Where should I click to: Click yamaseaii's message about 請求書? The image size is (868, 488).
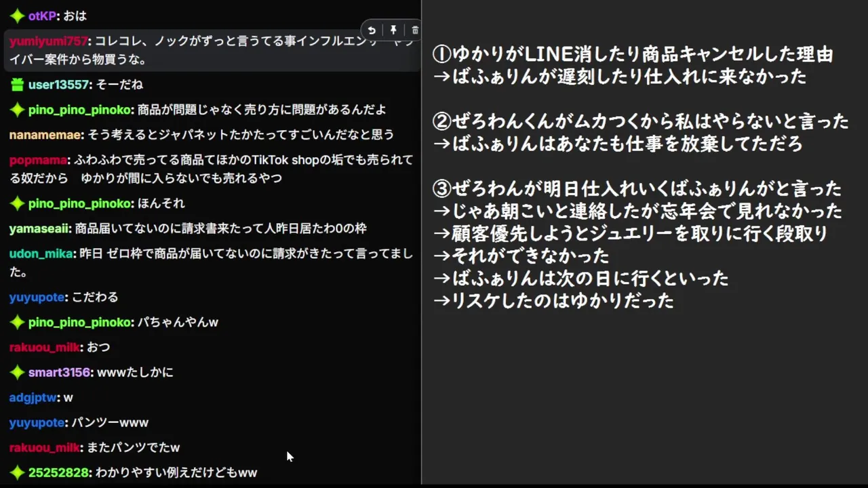(220, 228)
